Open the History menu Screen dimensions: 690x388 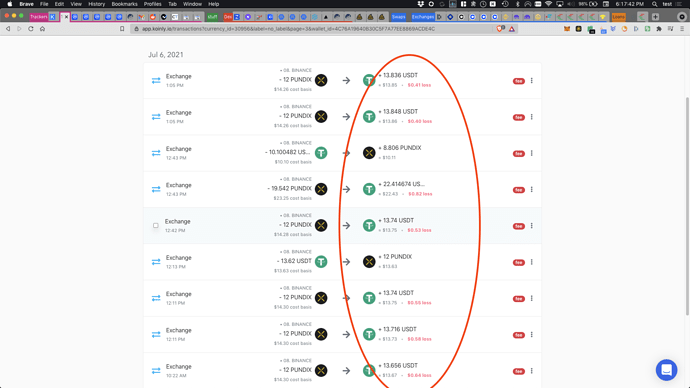pos(96,4)
